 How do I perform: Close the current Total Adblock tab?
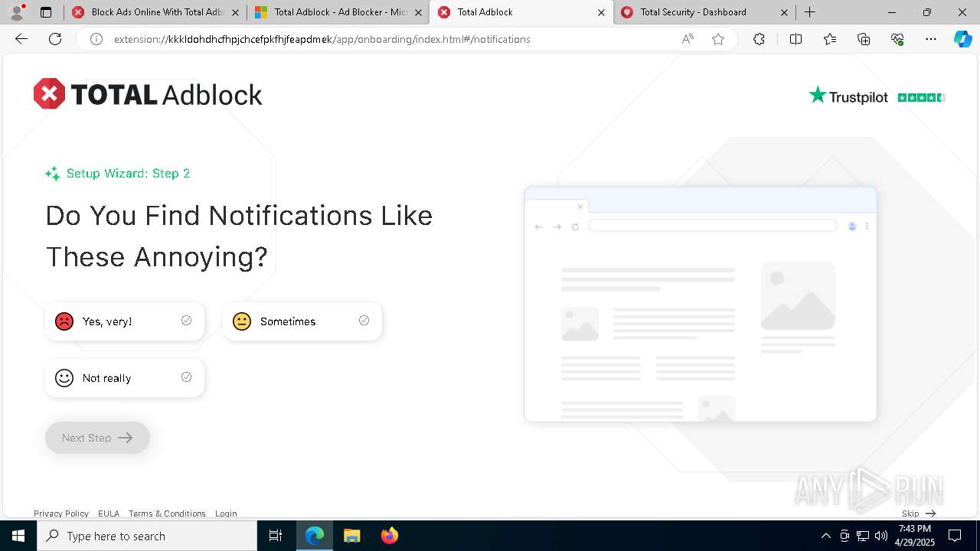[601, 12]
